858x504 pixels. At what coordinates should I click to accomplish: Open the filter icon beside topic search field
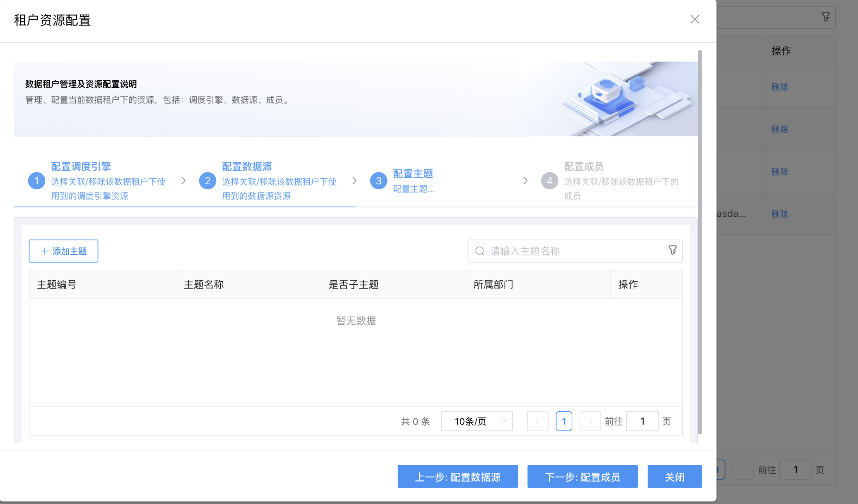(672, 250)
